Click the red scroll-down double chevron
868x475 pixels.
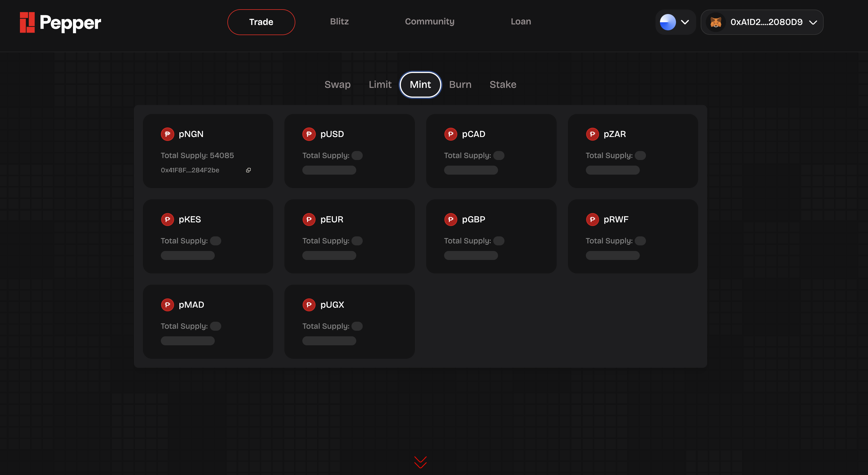coord(420,462)
